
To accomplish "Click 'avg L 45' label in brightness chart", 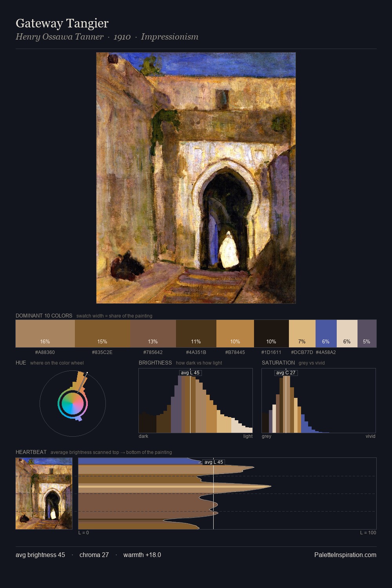I will click(191, 373).
